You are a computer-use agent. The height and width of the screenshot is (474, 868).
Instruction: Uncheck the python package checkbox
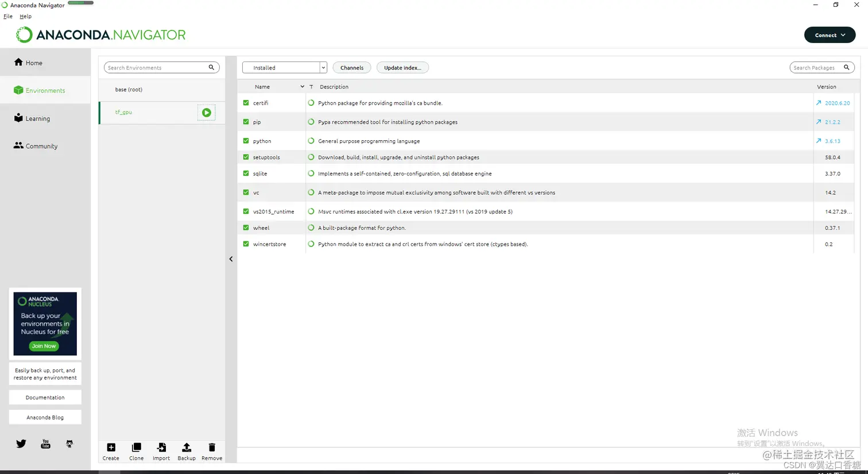(x=246, y=141)
